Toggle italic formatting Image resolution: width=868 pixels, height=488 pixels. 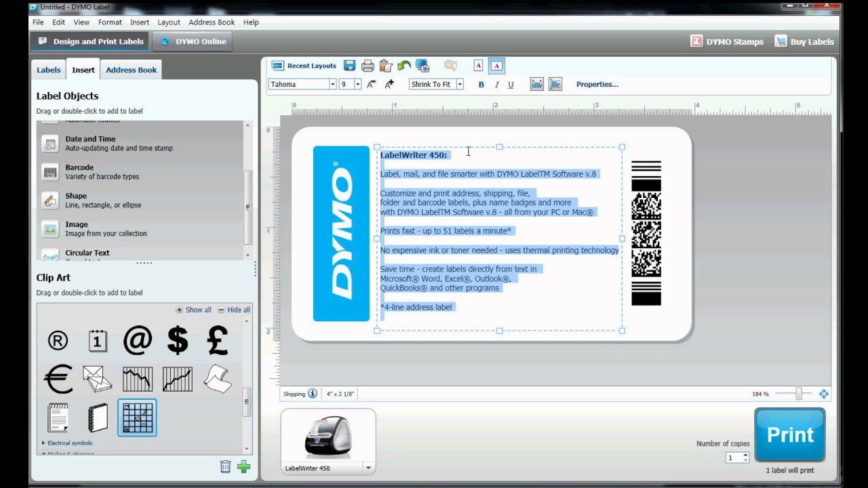coord(496,85)
